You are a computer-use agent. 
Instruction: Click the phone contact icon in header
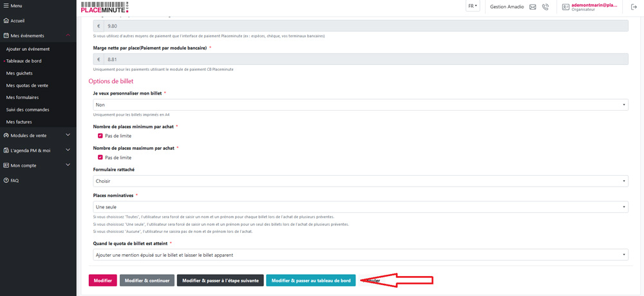(545, 7)
